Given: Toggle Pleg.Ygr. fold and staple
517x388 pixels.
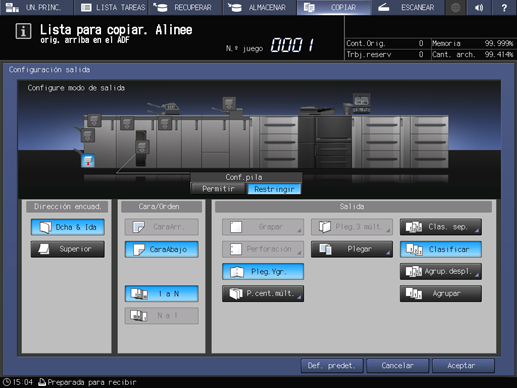Looking at the screenshot, I should [x=263, y=271].
